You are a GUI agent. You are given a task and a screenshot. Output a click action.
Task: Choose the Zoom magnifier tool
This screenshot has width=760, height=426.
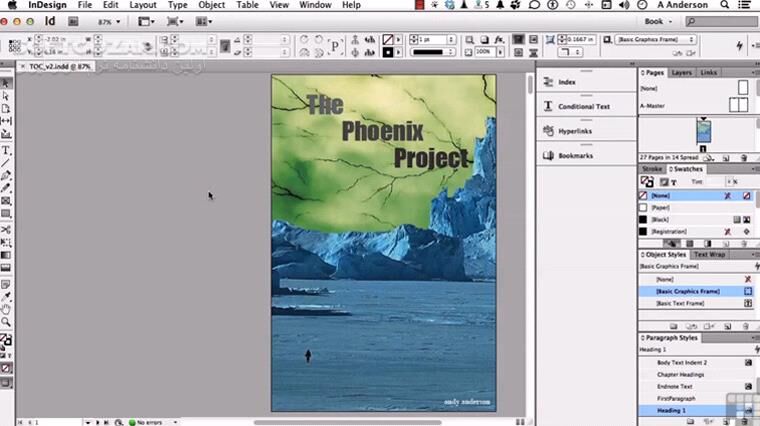pos(6,322)
